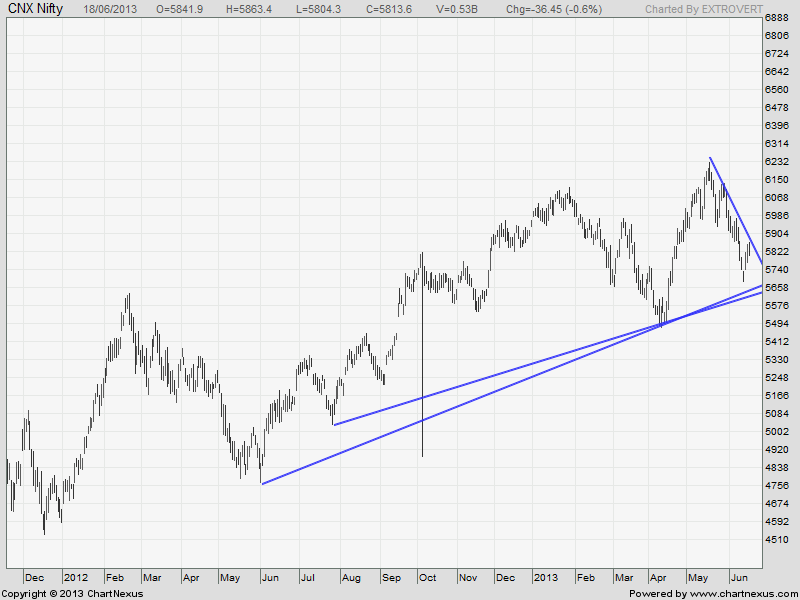
Task: Click the 6888 price axis label
Action: pos(776,18)
